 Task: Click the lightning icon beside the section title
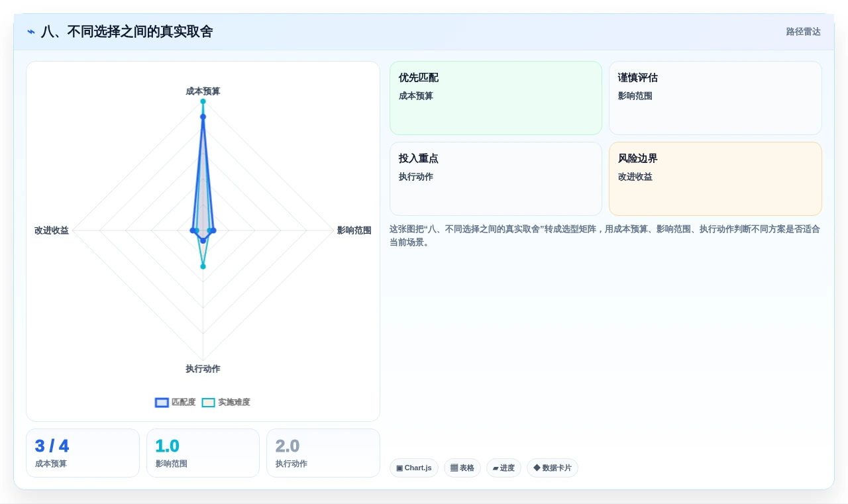click(x=31, y=32)
